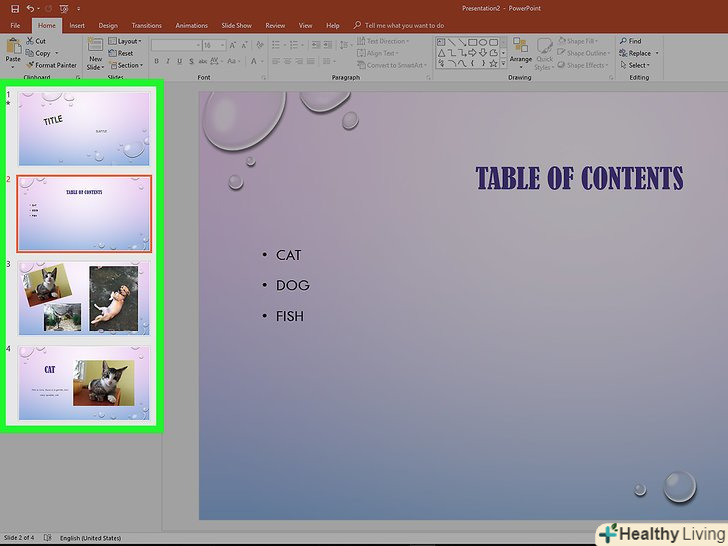Cut the selection with the scissors button
This screenshot has height=546, width=728.
point(36,41)
